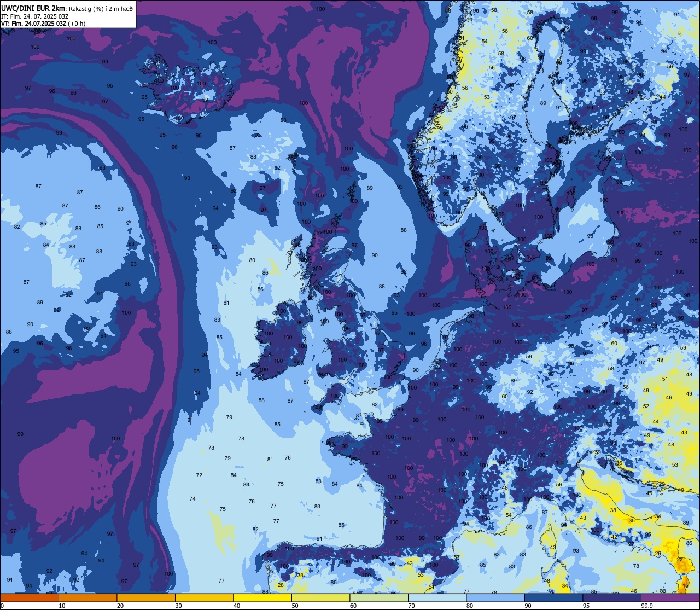Pick the medium blue legend swatch between 80 and 90
Viewport: 700px width, 610px height.
point(495,597)
